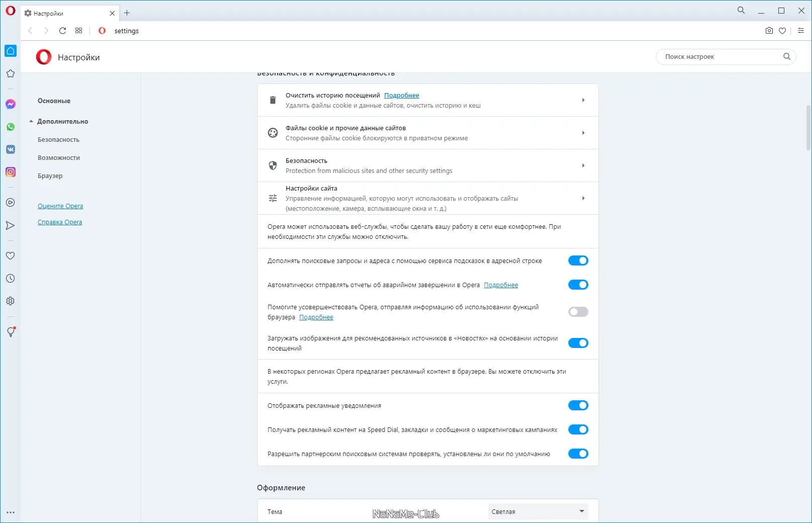The image size is (812, 523).
Task: Select Браузер in left menu
Action: pos(50,176)
